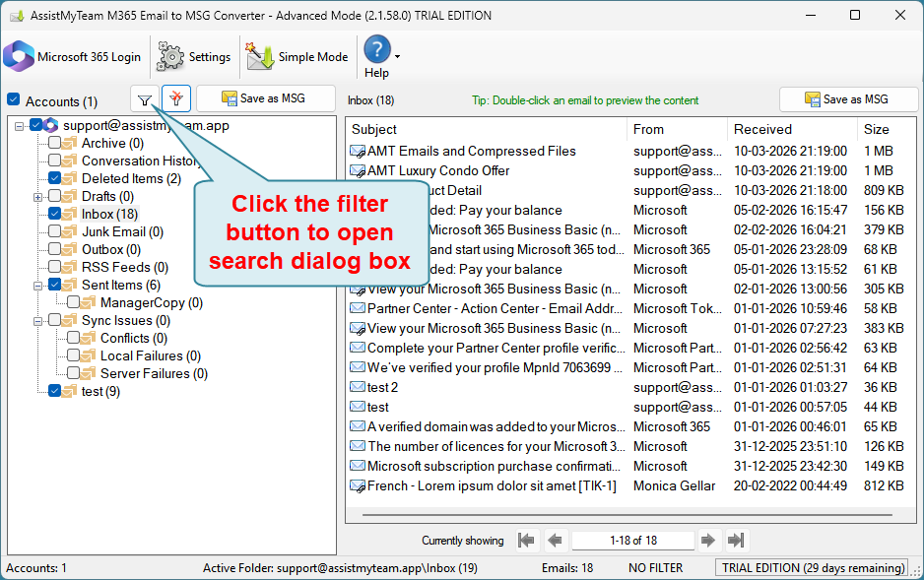
Task: Uncheck the Deleted Items folder checkbox
Action: [x=55, y=178]
